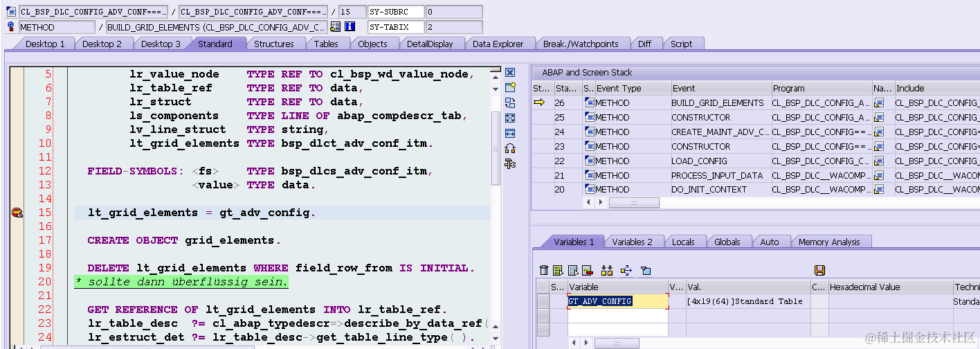Click the tools menu icon under the headphones
This screenshot has width=980, height=349.
tap(510, 163)
